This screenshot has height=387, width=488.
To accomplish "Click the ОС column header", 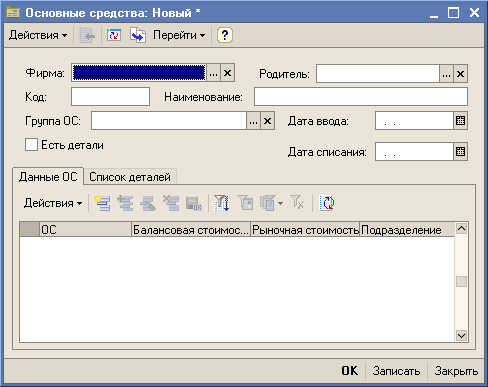I will coord(85,230).
